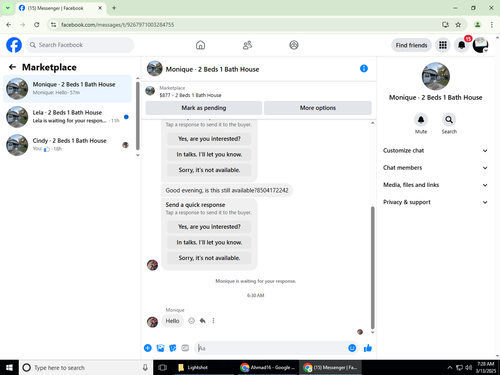500x375 pixels.
Task: Click the Search Facebook field
Action: [80, 45]
